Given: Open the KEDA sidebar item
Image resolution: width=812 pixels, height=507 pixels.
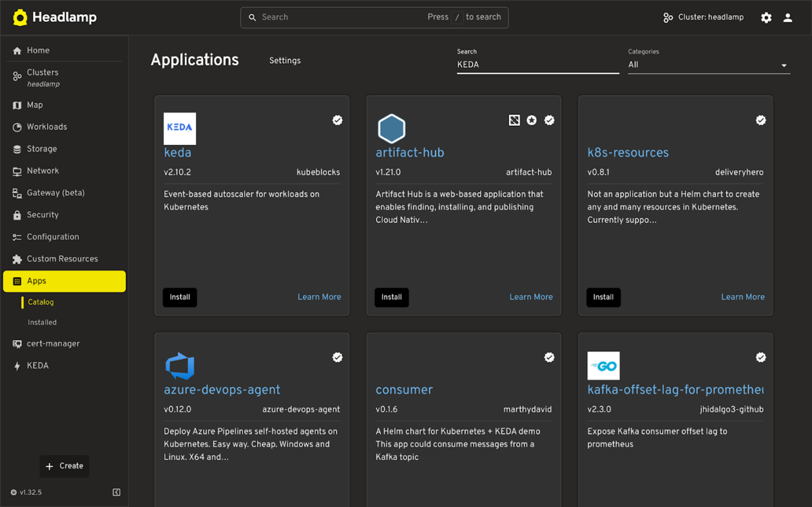Looking at the screenshot, I should point(64,366).
